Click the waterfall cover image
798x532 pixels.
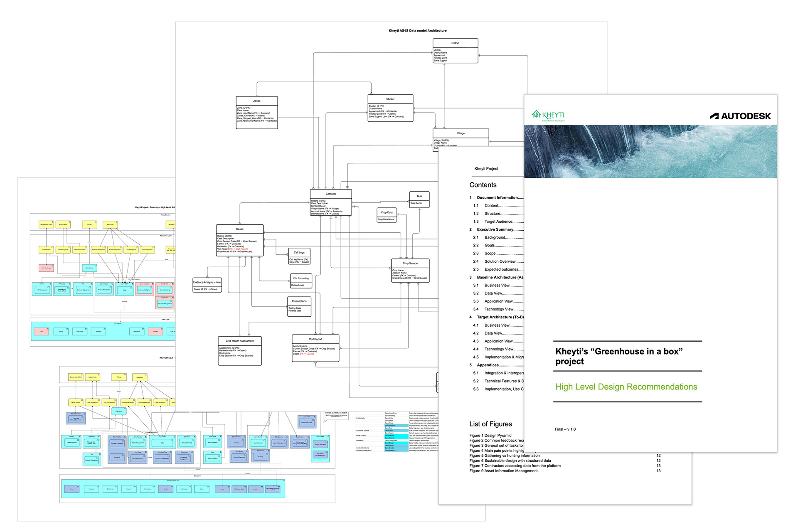pyautogui.click(x=650, y=152)
